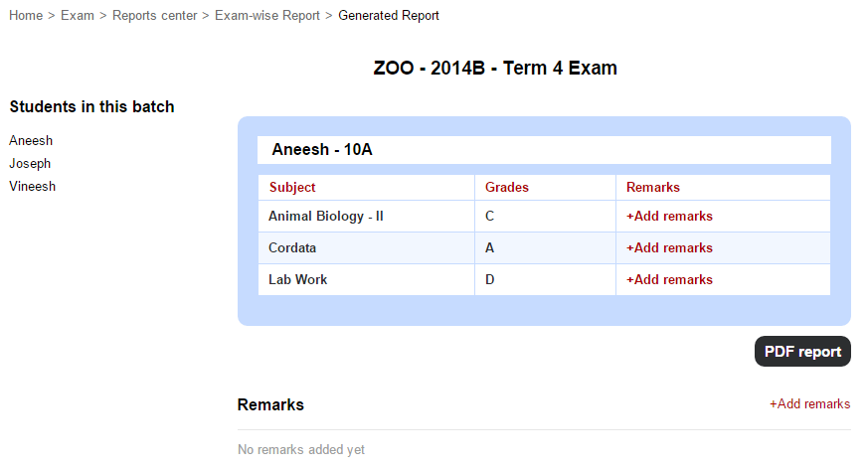Open the Home breadcrumb link
The width and height of the screenshot is (868, 468).
click(26, 16)
